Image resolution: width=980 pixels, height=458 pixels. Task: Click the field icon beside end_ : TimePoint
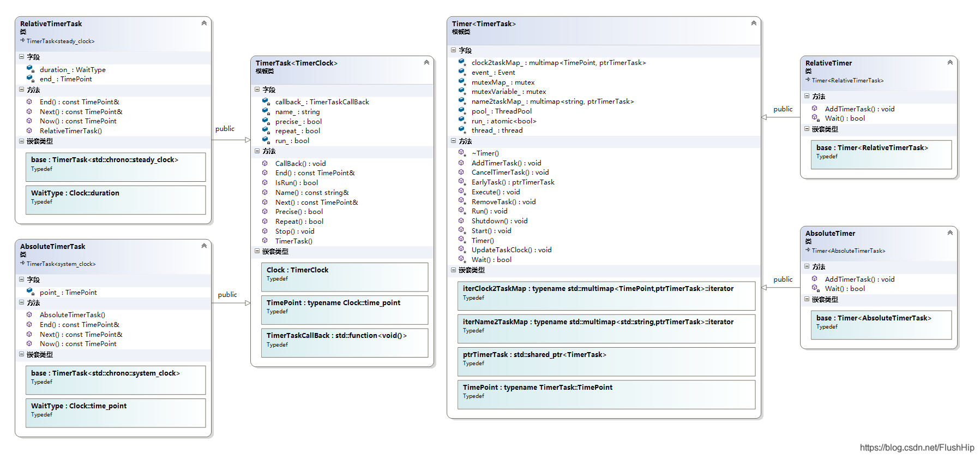(x=31, y=79)
